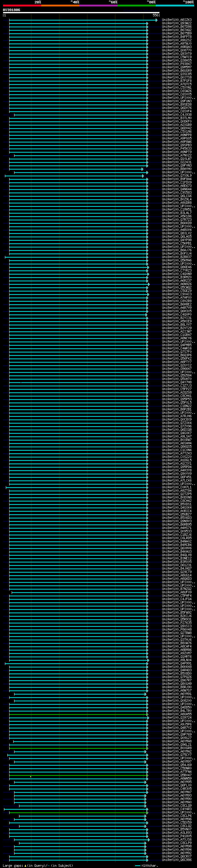The image size is (197, 868).
Task: Click the UniRef100_Q5G584 label
Action: point(177,375)
